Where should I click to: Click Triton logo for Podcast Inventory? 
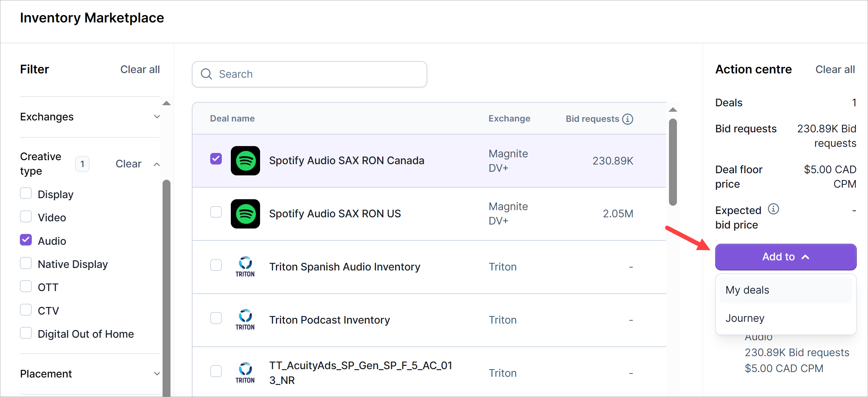tap(245, 320)
